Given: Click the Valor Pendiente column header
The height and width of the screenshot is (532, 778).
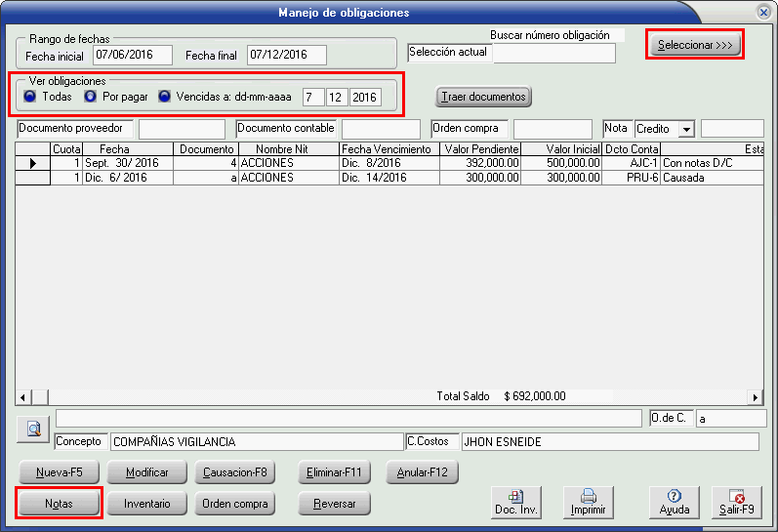Looking at the screenshot, I should (479, 149).
